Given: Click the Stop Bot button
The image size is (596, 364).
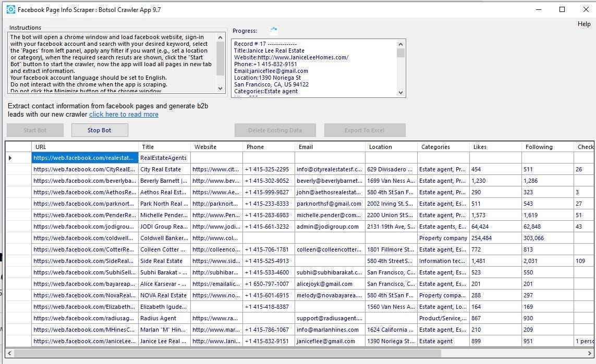Looking at the screenshot, I should coord(100,130).
